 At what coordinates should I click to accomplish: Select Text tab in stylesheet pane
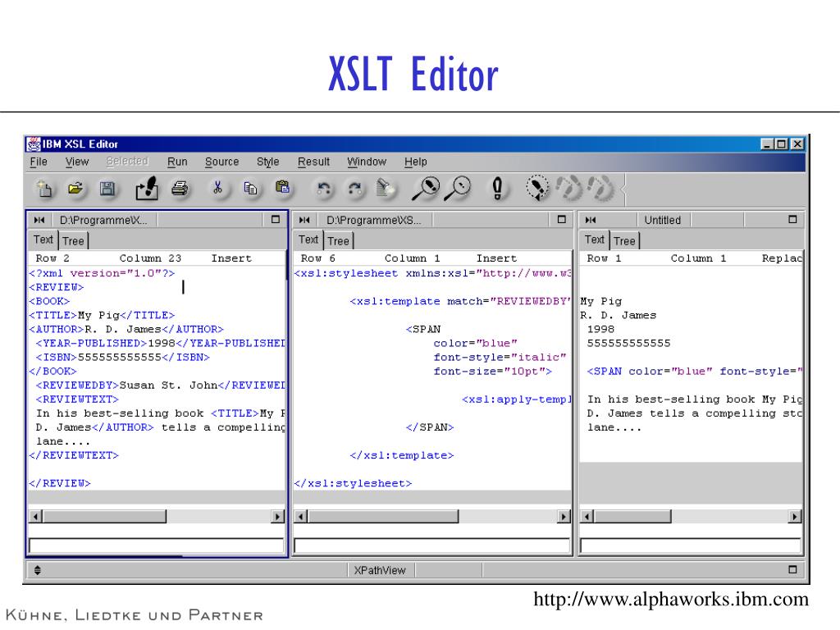(x=308, y=240)
